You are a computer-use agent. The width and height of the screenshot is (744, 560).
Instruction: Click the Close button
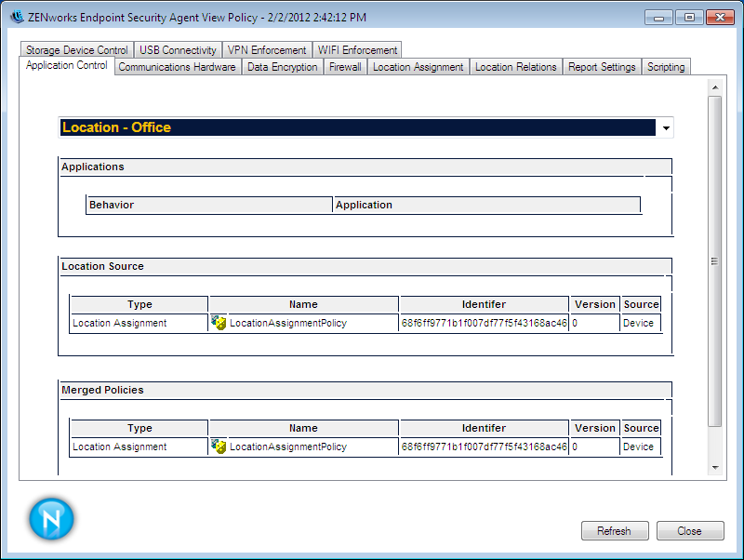[x=690, y=530]
